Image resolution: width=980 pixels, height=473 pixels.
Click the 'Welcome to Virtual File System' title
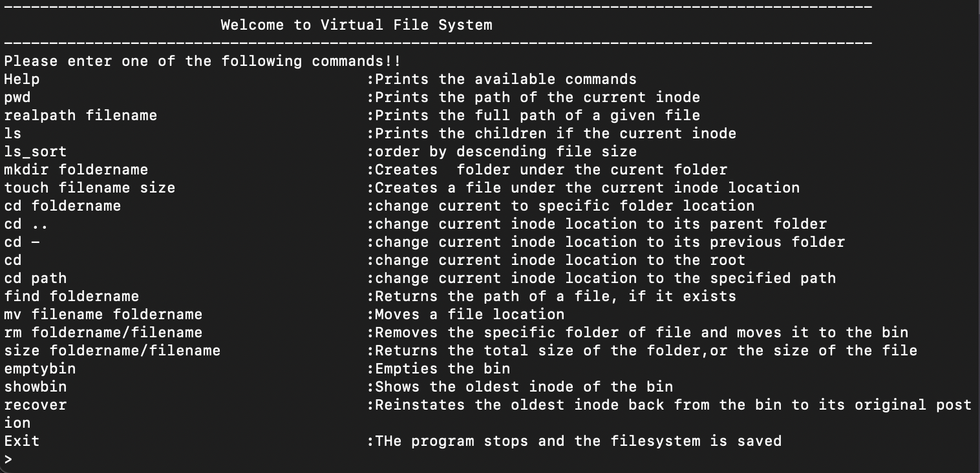[x=356, y=25]
